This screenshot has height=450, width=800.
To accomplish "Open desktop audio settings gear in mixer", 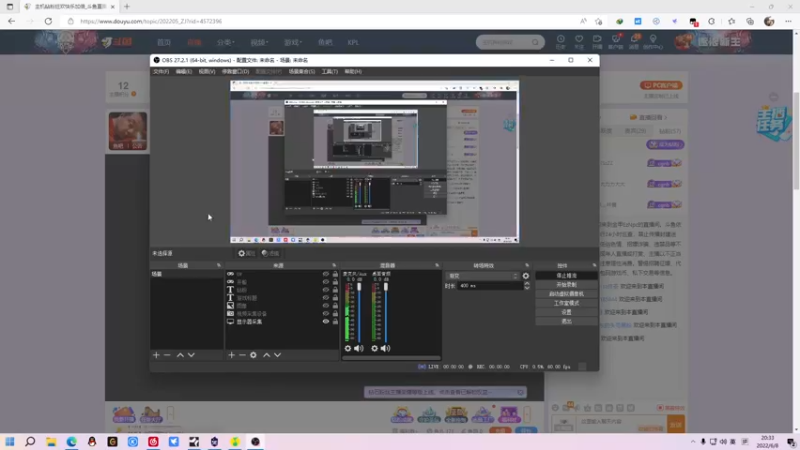I will (374, 348).
